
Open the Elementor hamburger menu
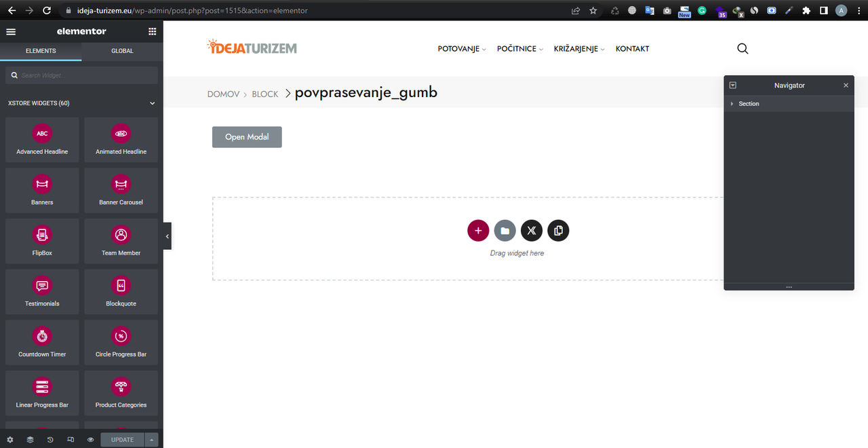point(10,32)
